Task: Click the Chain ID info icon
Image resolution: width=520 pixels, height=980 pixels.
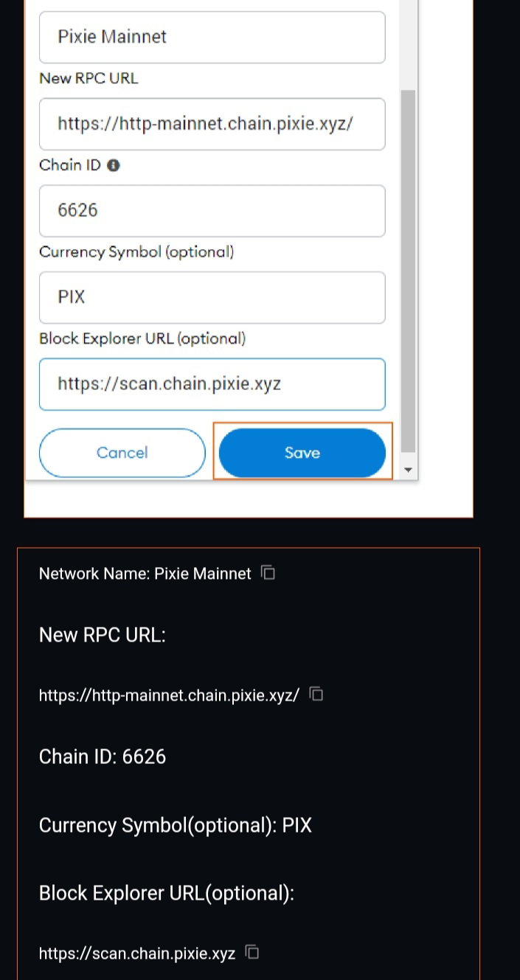Action: [114, 166]
